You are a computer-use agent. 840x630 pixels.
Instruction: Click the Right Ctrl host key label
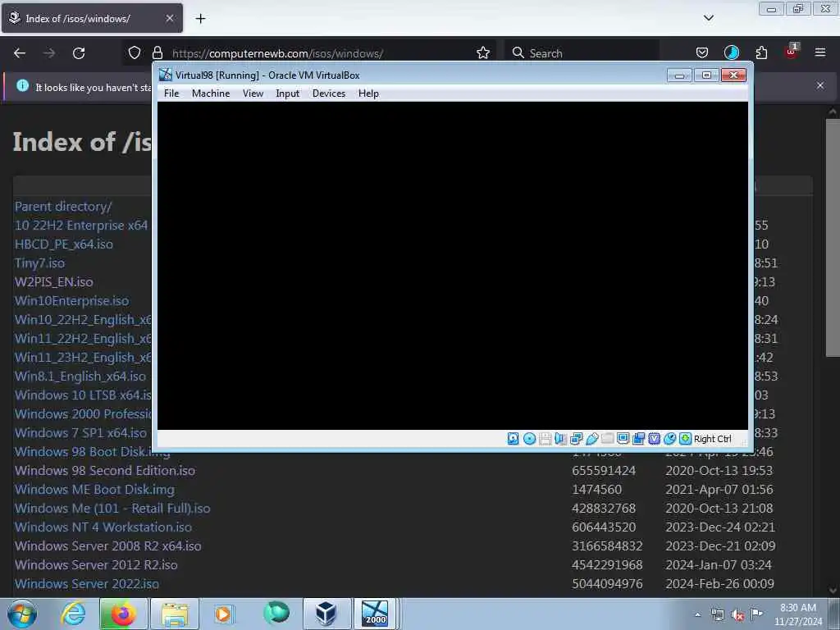[713, 439]
